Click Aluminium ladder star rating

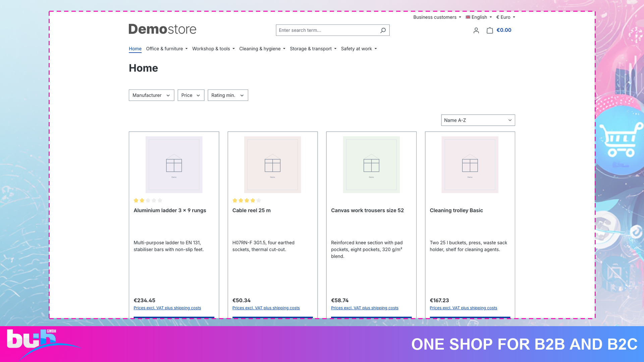coord(148,200)
